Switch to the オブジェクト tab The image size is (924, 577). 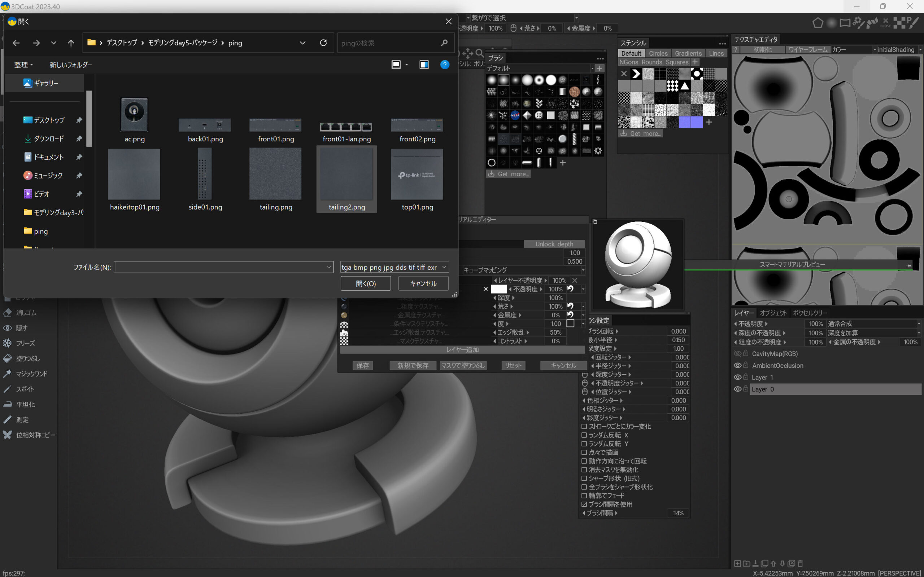click(773, 313)
